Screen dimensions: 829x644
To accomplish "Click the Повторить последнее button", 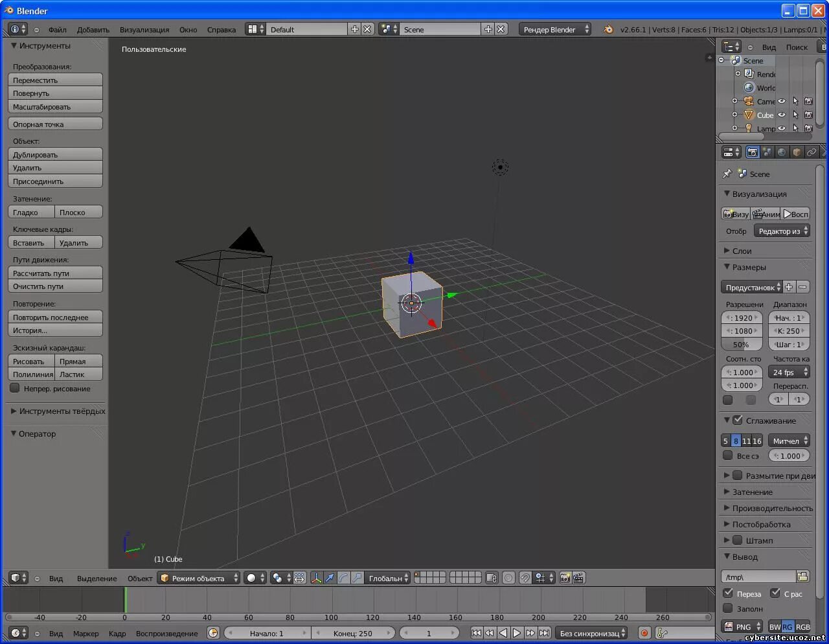I will click(55, 317).
